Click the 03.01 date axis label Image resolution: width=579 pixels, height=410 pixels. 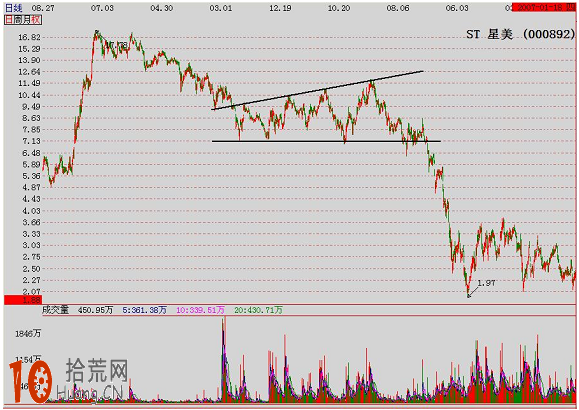pos(221,8)
